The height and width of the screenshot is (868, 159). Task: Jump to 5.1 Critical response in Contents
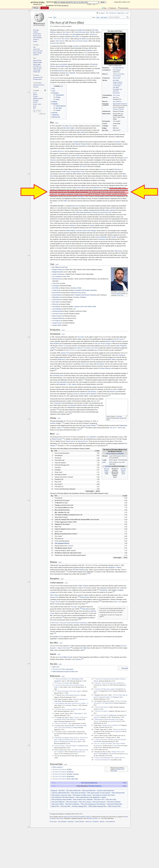pyautogui.click(x=60, y=106)
